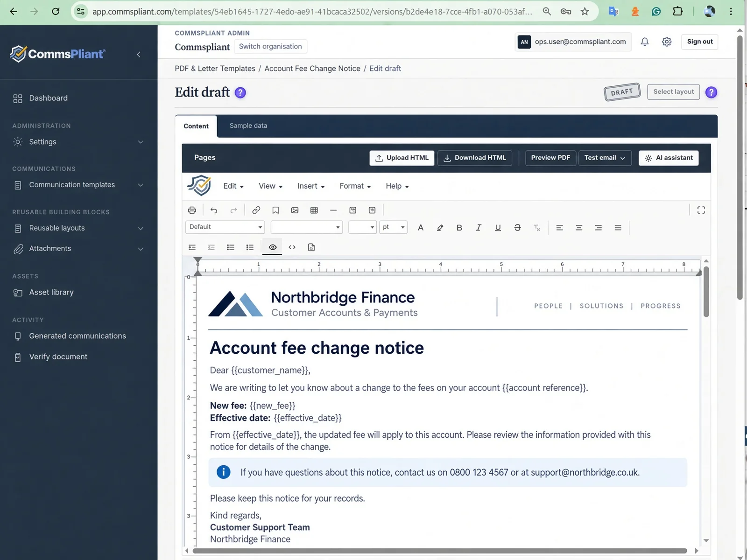Open the Test email dropdown
Viewport: 747px width, 560px height.
[605, 158]
